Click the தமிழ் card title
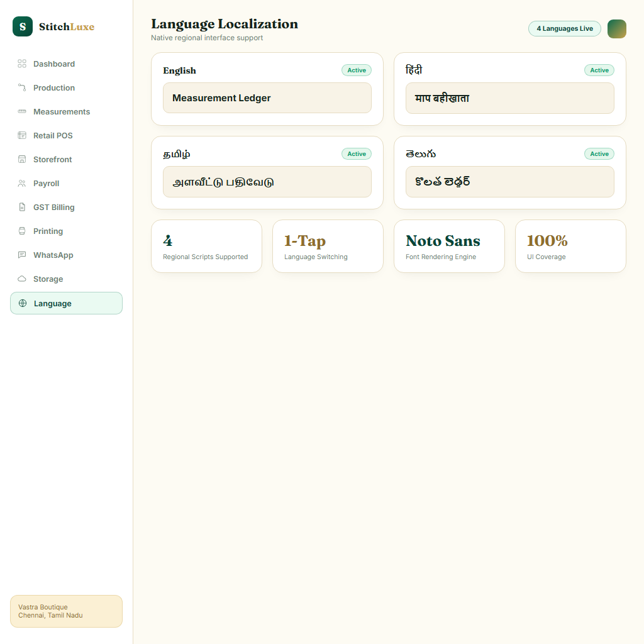The image size is (644, 644). [177, 154]
